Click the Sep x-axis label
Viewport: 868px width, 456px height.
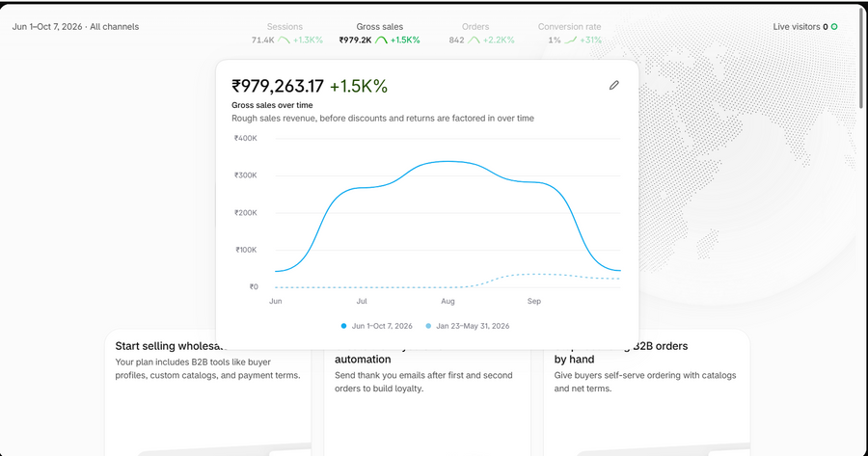coord(533,301)
